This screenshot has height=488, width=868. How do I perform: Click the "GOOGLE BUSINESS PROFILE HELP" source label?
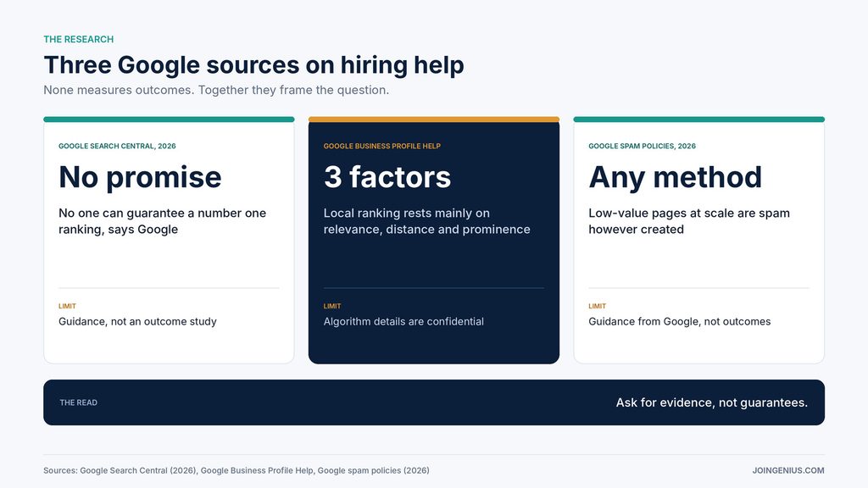pyautogui.click(x=382, y=146)
